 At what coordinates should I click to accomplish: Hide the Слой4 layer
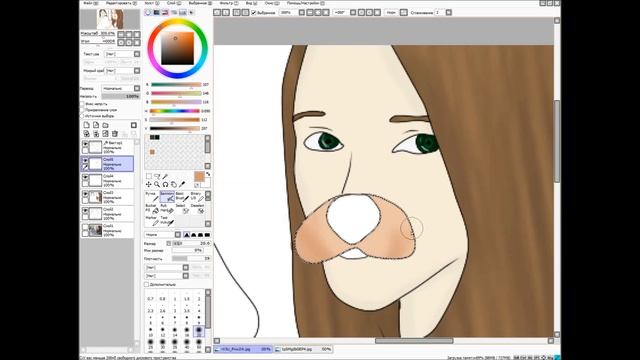(x=85, y=177)
